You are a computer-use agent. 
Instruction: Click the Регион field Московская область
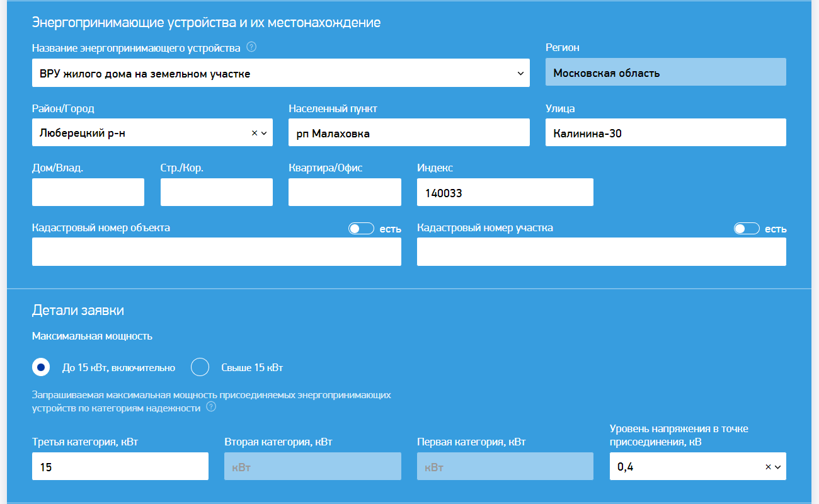click(x=666, y=73)
